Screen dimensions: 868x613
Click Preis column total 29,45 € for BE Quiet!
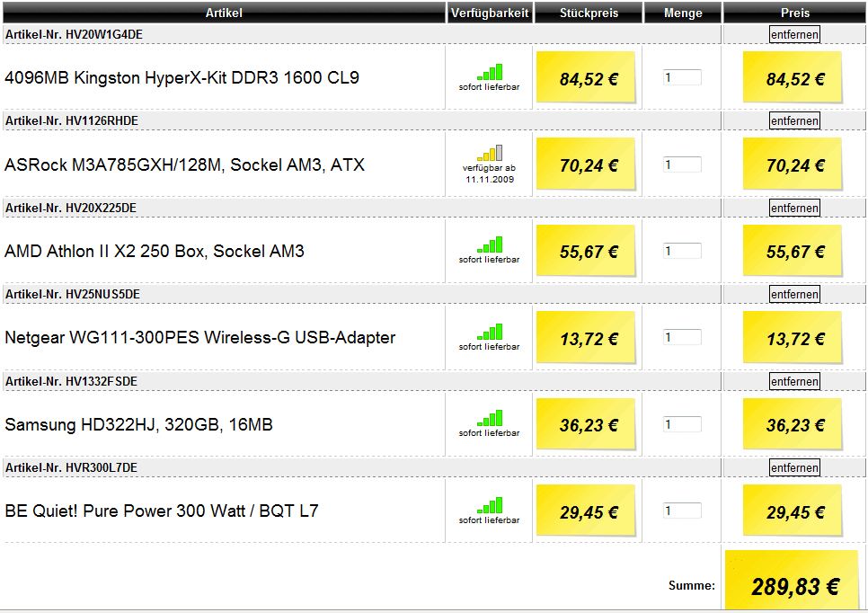(793, 511)
